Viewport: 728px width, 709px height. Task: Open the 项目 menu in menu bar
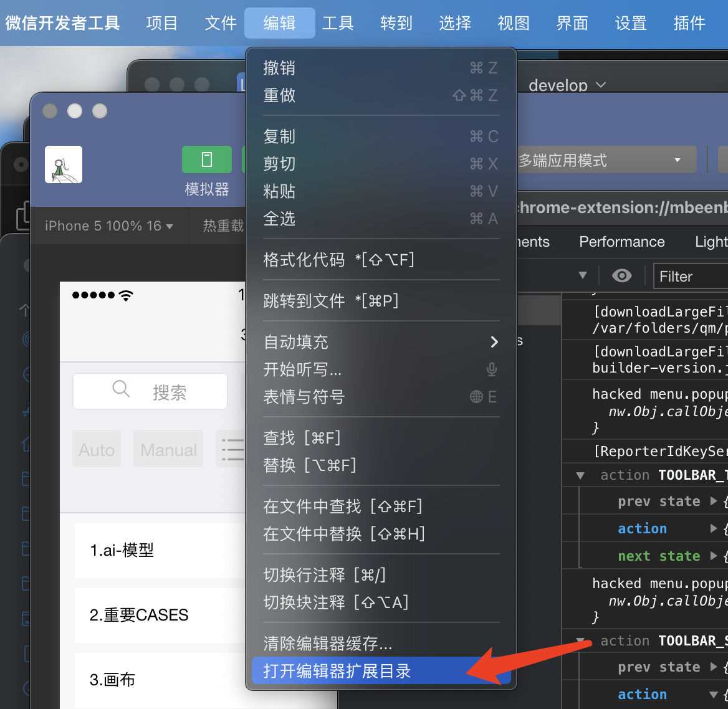tap(161, 22)
